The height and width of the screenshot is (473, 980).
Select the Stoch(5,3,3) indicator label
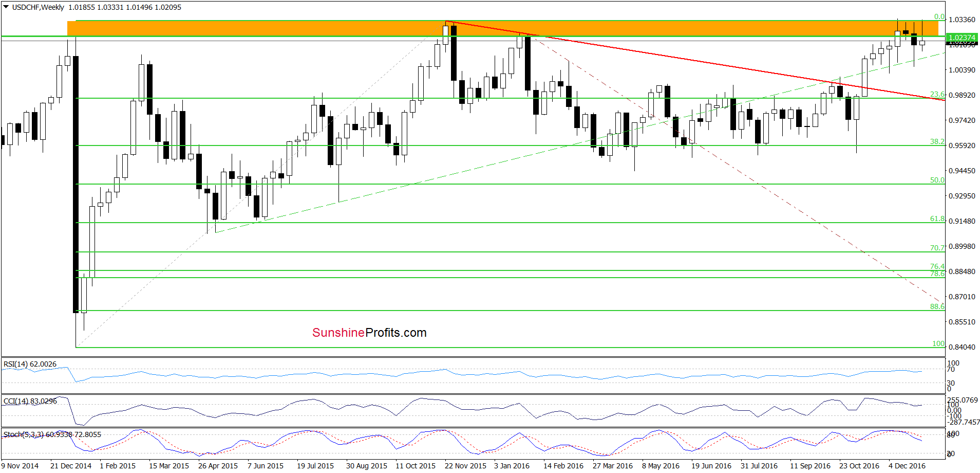[52, 434]
